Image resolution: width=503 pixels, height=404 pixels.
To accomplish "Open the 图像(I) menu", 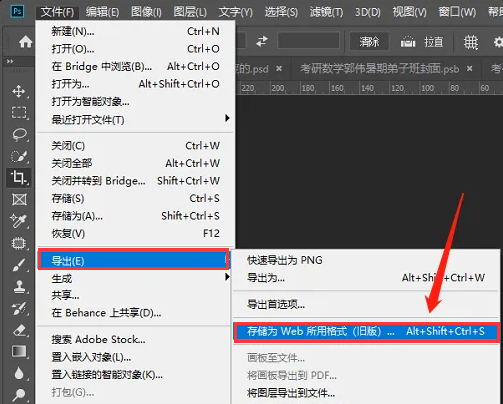I will point(146,12).
